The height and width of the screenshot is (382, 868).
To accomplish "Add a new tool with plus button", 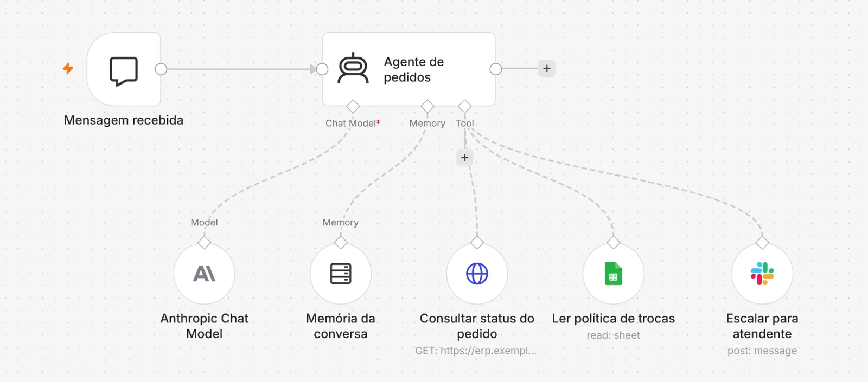I will (x=464, y=158).
